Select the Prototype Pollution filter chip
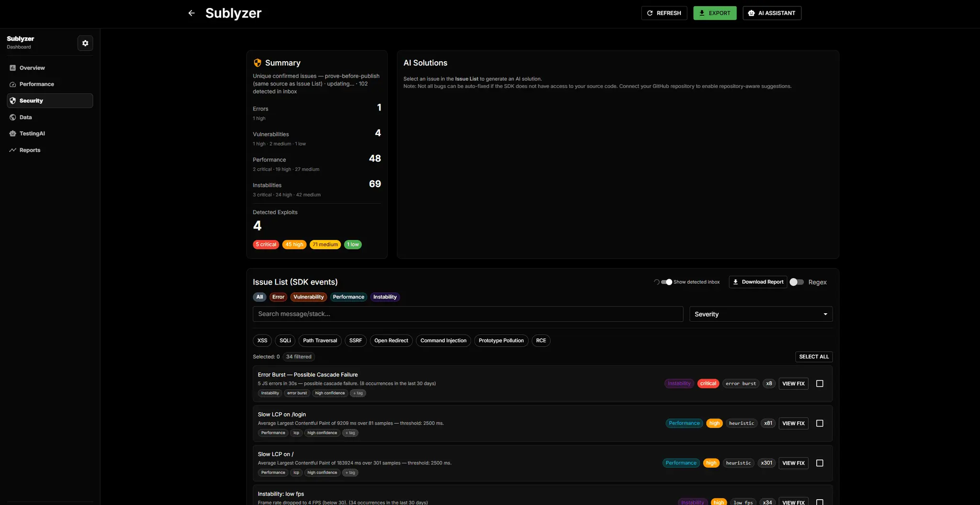 click(501, 340)
